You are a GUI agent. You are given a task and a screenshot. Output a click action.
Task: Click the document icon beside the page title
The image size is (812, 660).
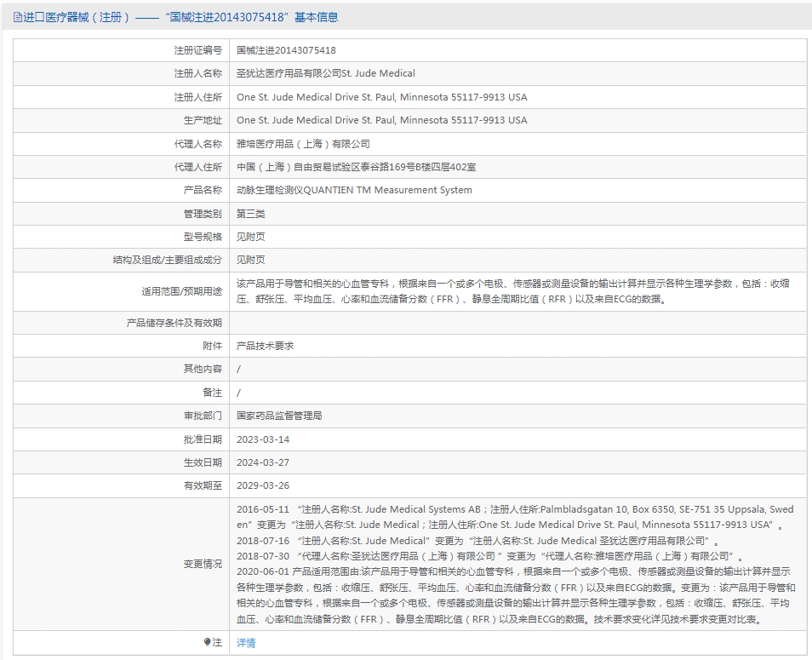click(18, 18)
